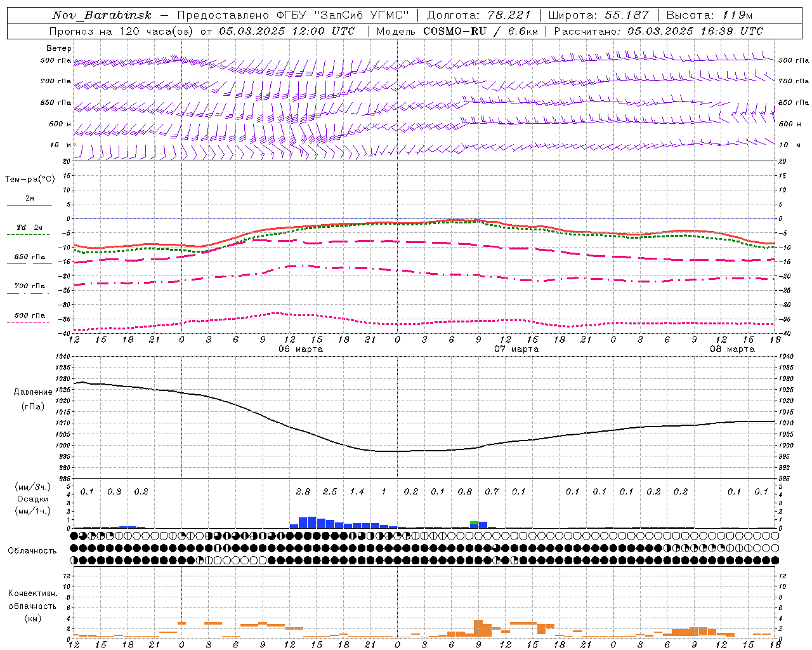The width and height of the screenshot is (812, 650).
Task: Click the 0.8 precipitation value
Action: tap(465, 492)
